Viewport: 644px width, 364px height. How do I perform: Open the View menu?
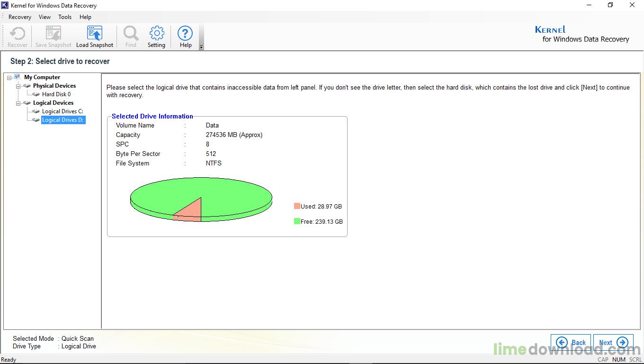coord(45,17)
